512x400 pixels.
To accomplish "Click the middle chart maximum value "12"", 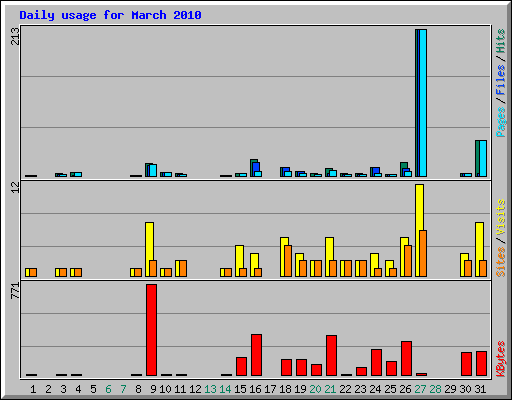I will tap(15, 188).
